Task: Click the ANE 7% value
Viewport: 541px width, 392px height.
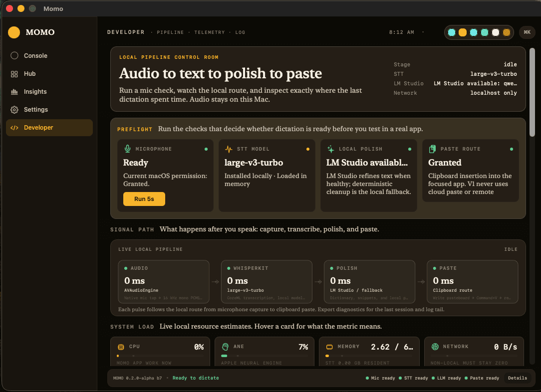Action: coord(303,347)
